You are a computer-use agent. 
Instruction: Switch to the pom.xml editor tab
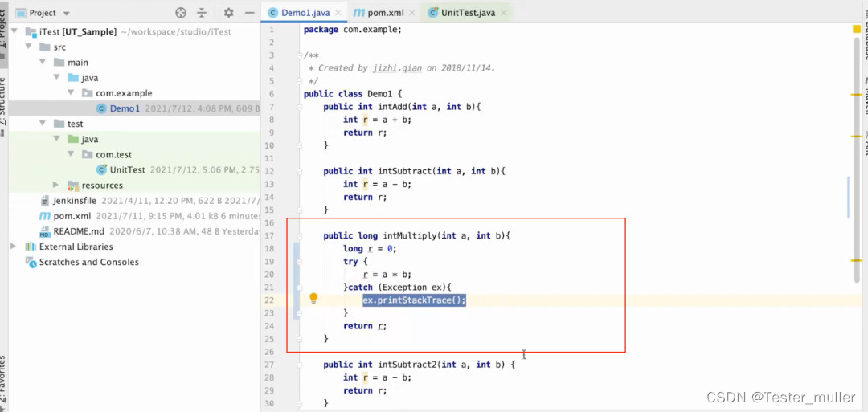(x=383, y=12)
